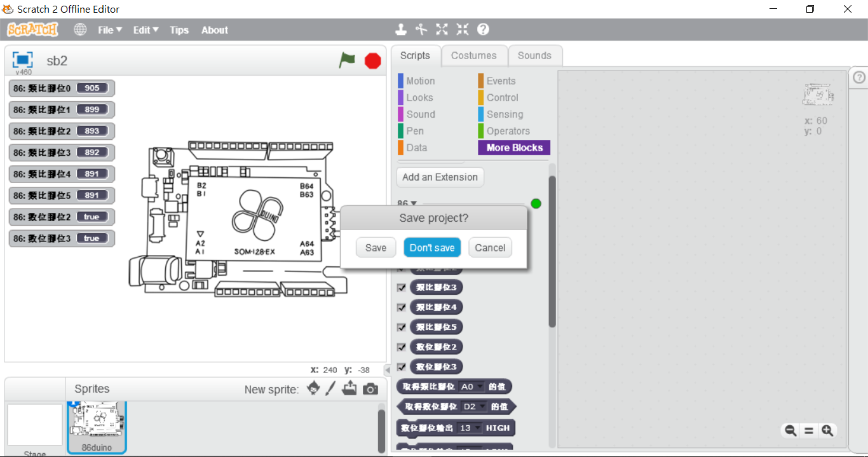The height and width of the screenshot is (457, 868).
Task: Select the Control block category
Action: (x=503, y=97)
